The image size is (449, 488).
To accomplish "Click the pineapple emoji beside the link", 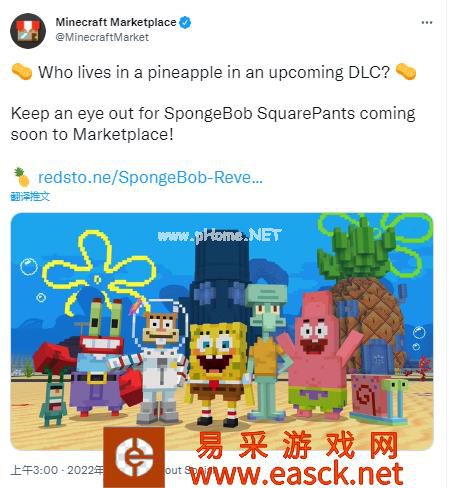I will point(21,177).
